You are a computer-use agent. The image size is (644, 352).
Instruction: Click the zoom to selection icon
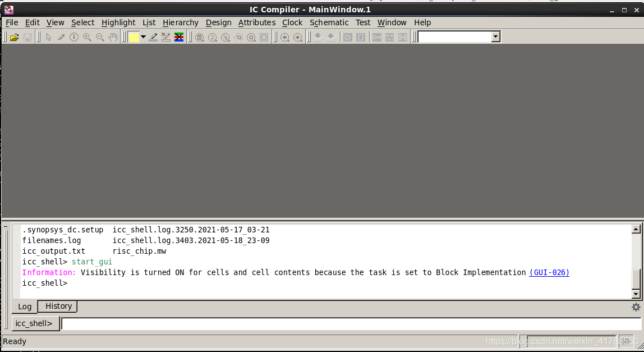pyautogui.click(x=238, y=38)
